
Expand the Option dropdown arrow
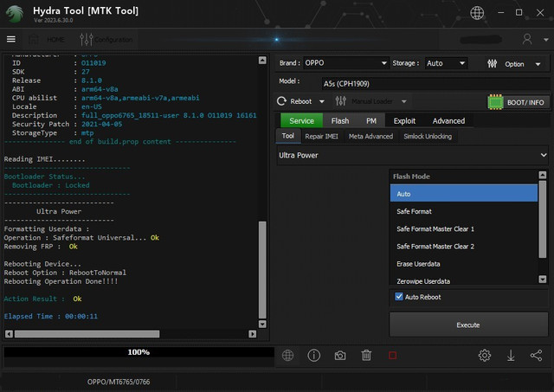pyautogui.click(x=538, y=64)
